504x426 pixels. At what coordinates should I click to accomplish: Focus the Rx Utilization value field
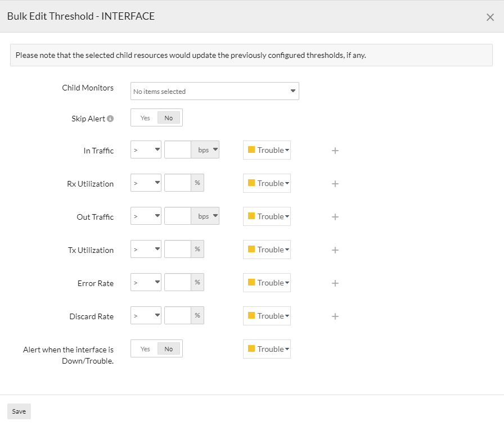[x=178, y=183]
